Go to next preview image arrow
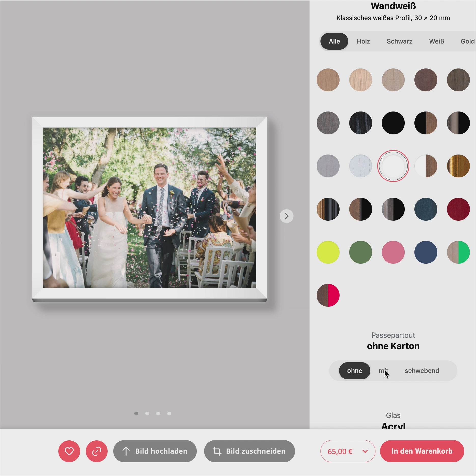The height and width of the screenshot is (476, 476). 286,216
